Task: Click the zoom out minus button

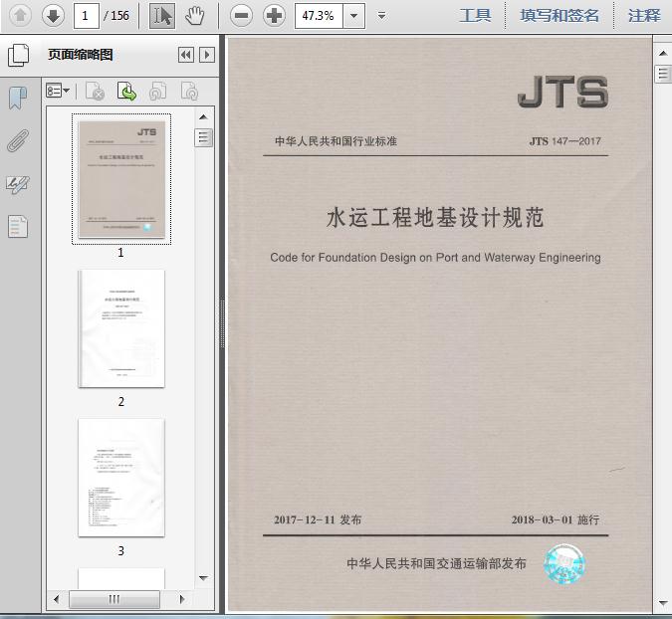Action: tap(241, 15)
